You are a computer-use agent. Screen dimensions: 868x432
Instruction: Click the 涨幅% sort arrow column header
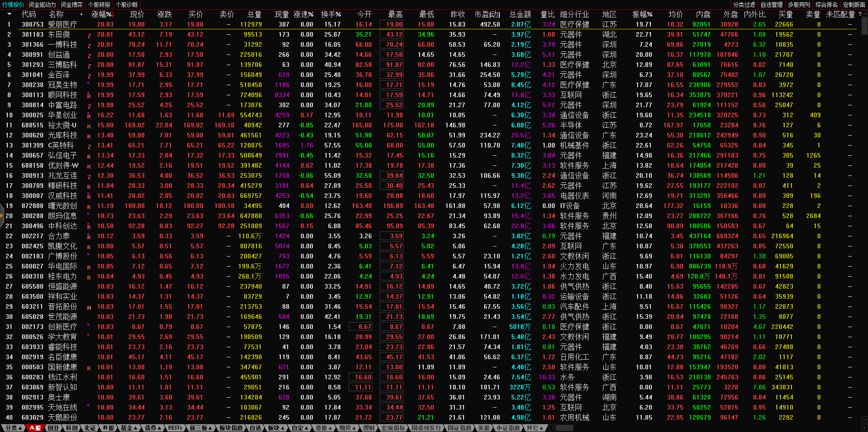102,15
